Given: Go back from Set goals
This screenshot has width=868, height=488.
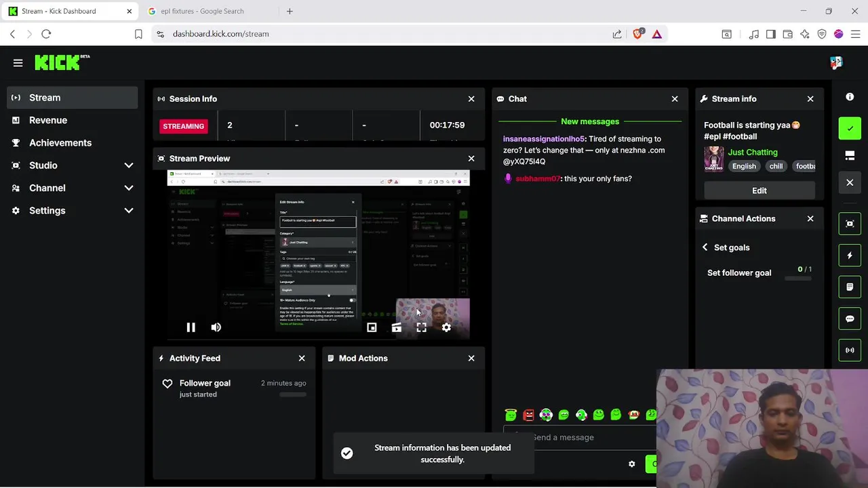Looking at the screenshot, I should [x=705, y=247].
